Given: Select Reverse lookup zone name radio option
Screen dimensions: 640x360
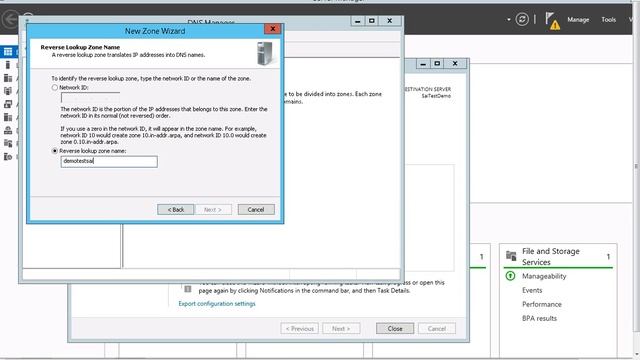Looking at the screenshot, I should [55, 151].
